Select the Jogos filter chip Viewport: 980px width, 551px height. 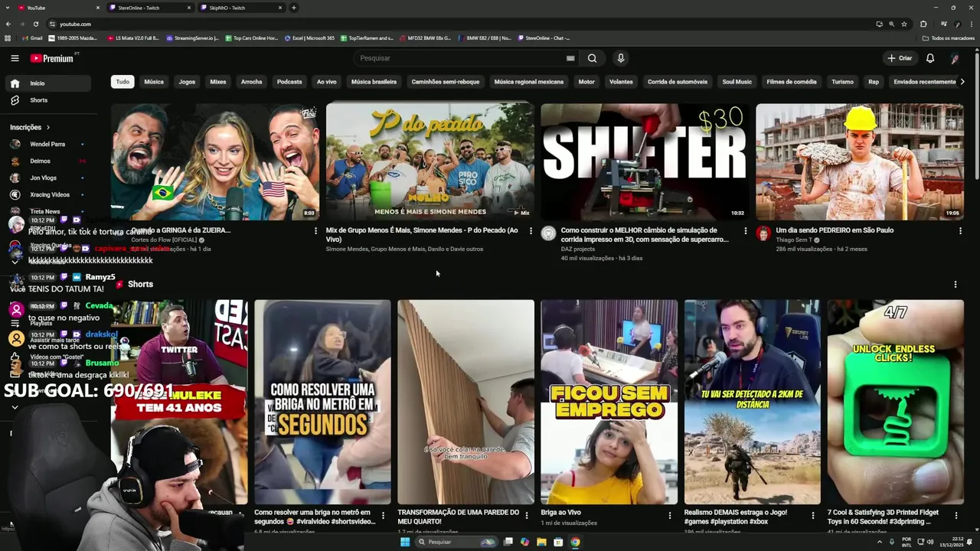click(x=187, y=82)
